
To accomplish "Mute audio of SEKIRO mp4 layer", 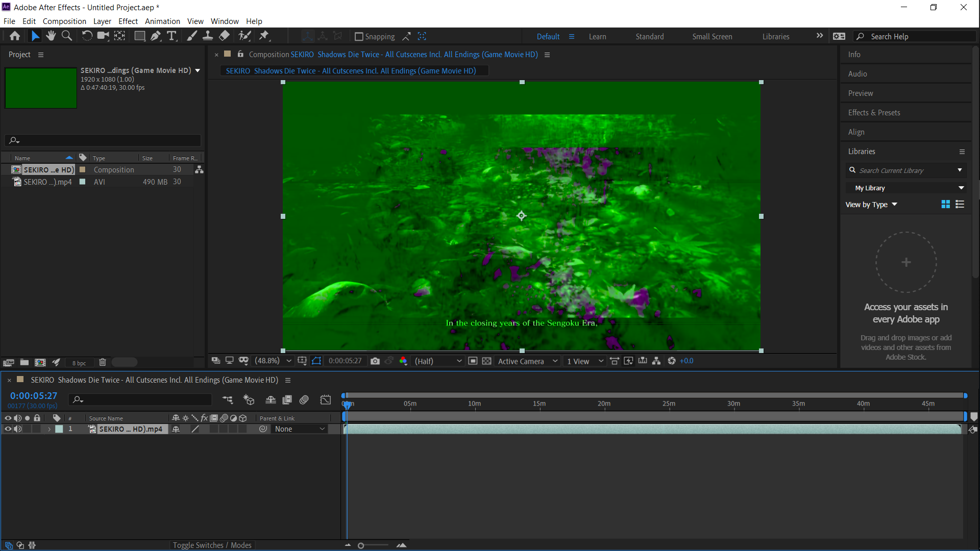I will [18, 429].
